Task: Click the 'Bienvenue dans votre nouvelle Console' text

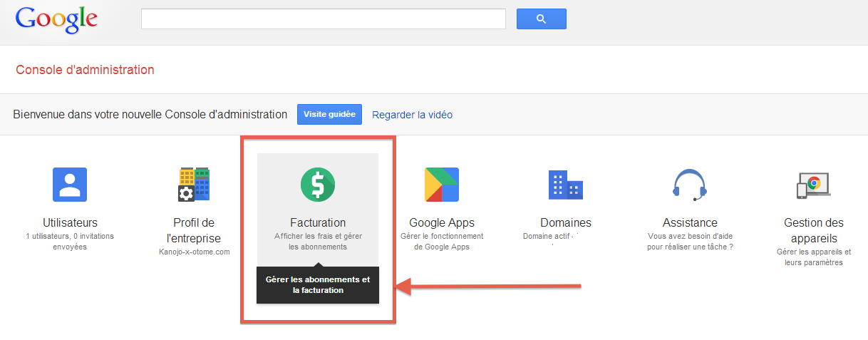Action: click(x=150, y=114)
